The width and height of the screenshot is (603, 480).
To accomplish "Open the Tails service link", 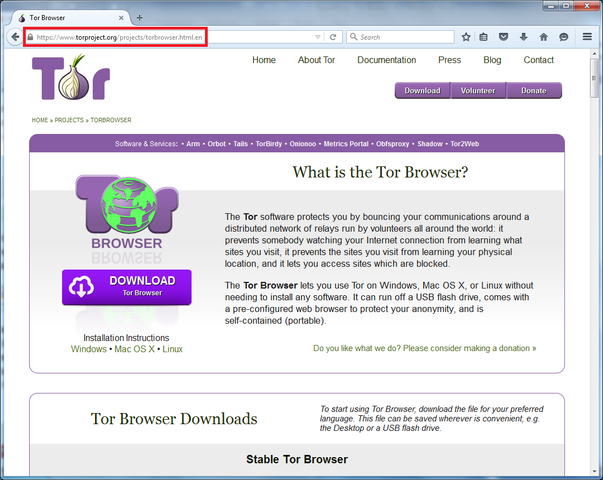I will (240, 144).
